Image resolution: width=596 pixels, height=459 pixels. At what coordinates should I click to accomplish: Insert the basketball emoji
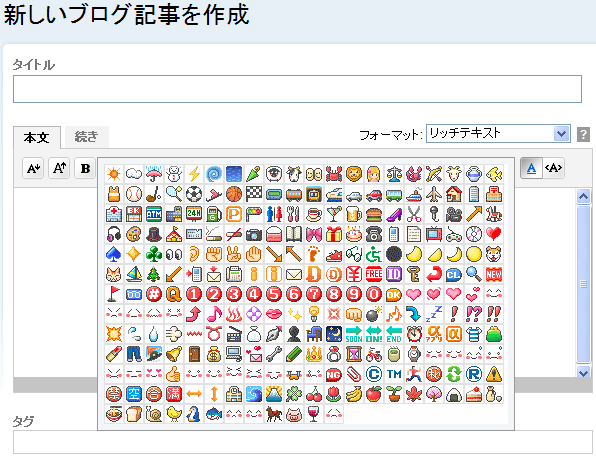234,194
